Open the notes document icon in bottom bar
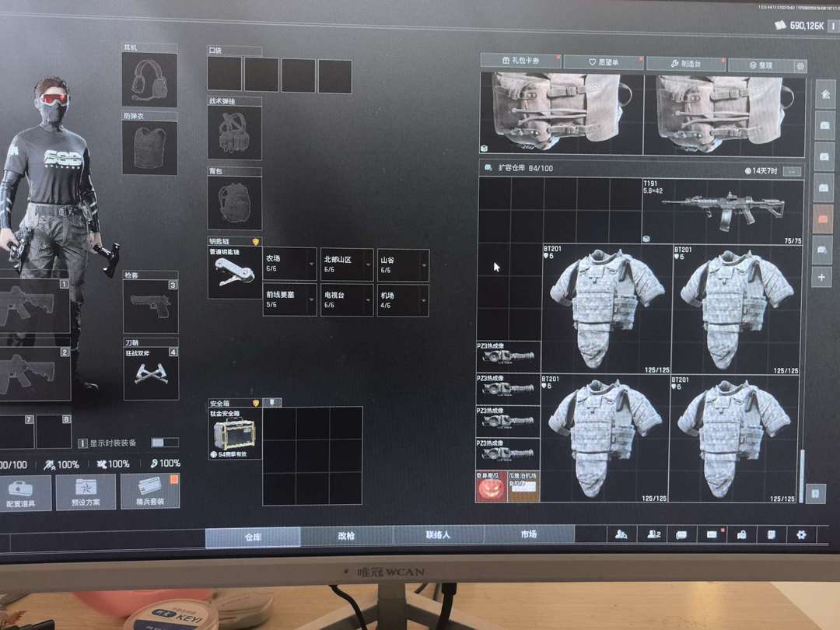 [x=771, y=534]
